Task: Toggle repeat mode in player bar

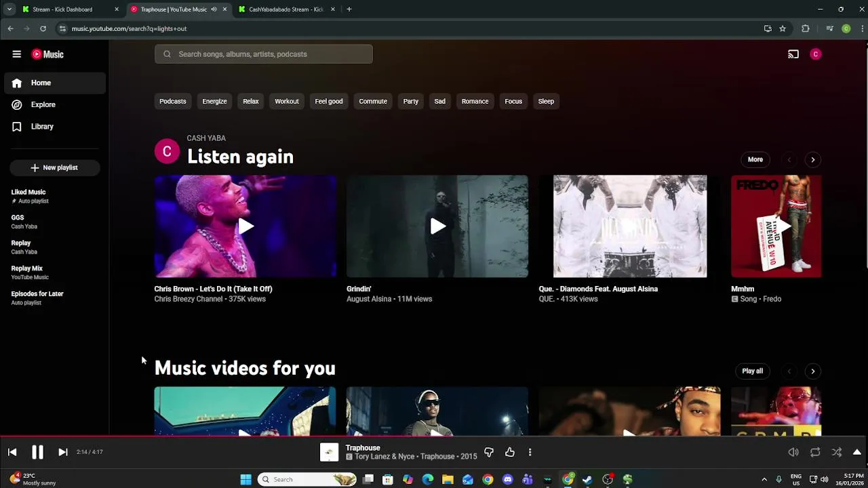Action: pos(815,452)
